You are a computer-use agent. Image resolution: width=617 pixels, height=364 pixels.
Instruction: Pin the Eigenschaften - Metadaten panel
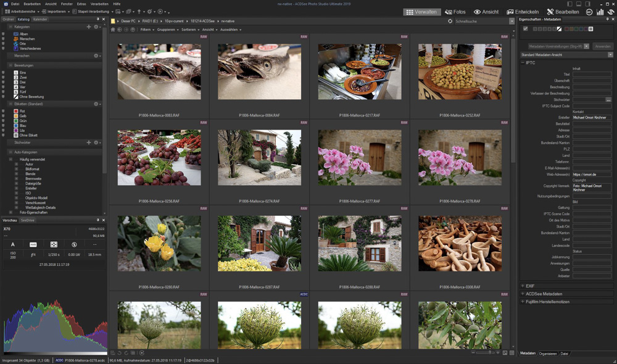point(607,19)
